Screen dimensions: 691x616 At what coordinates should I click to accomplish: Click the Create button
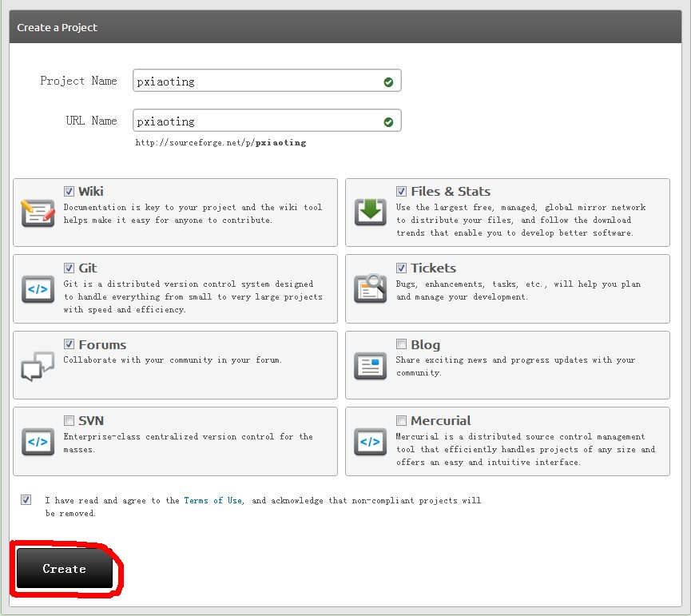point(65,568)
